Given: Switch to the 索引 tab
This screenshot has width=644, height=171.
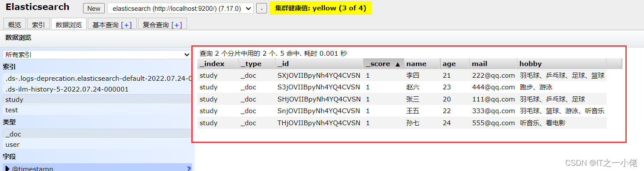Looking at the screenshot, I should [x=39, y=25].
